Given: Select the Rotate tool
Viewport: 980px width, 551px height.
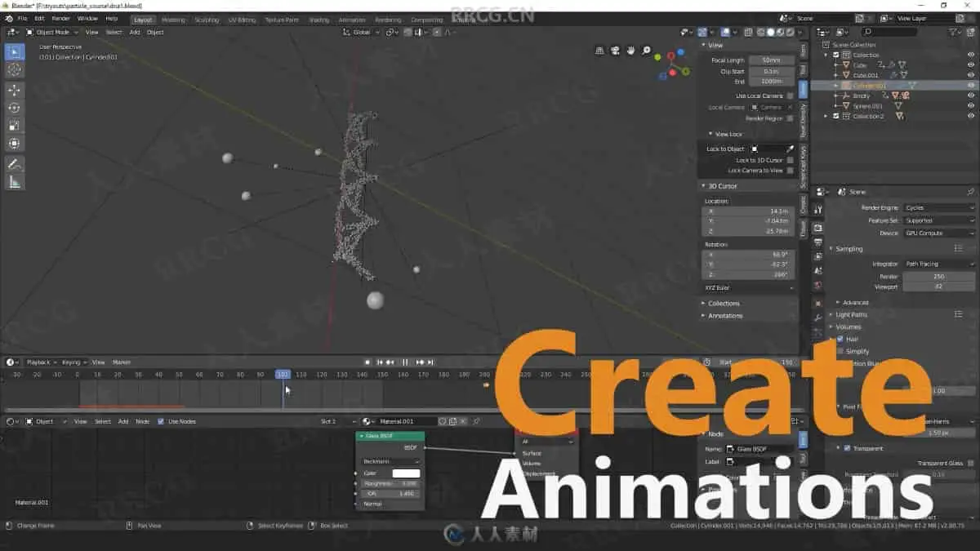Looking at the screenshot, I should 15,108.
